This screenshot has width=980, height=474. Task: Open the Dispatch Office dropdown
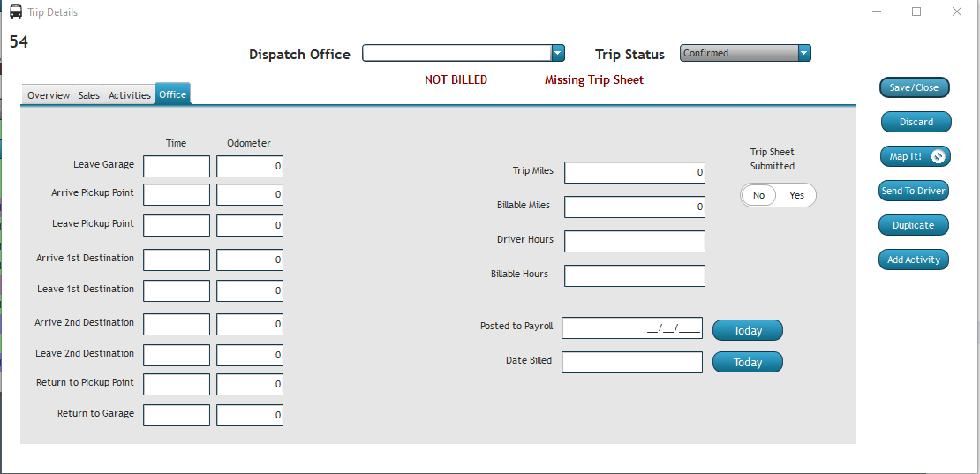pyautogui.click(x=557, y=54)
